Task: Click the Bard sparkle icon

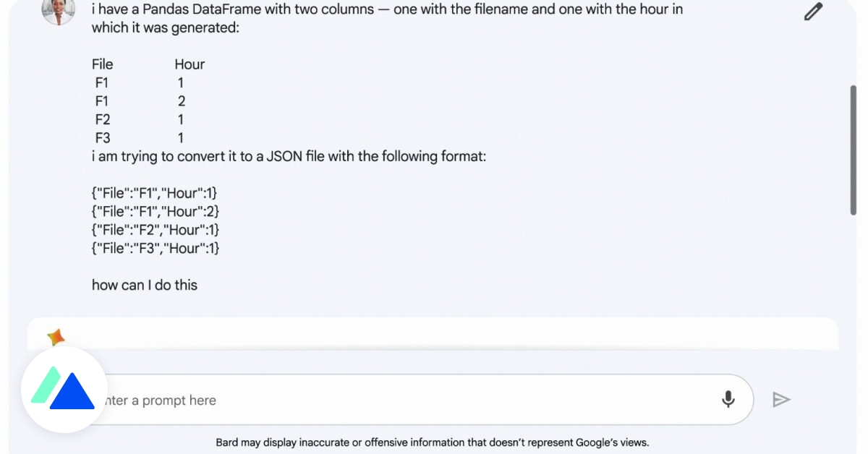Action: [x=56, y=337]
